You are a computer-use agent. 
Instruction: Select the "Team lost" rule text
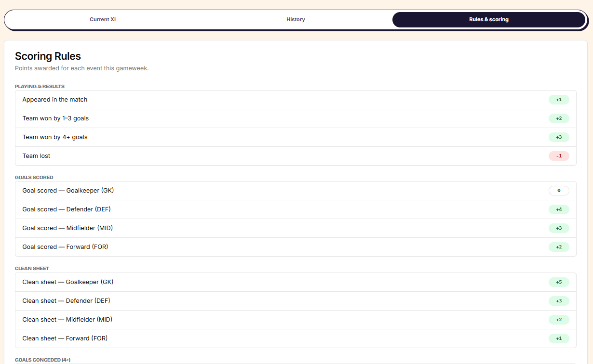pyautogui.click(x=36, y=156)
